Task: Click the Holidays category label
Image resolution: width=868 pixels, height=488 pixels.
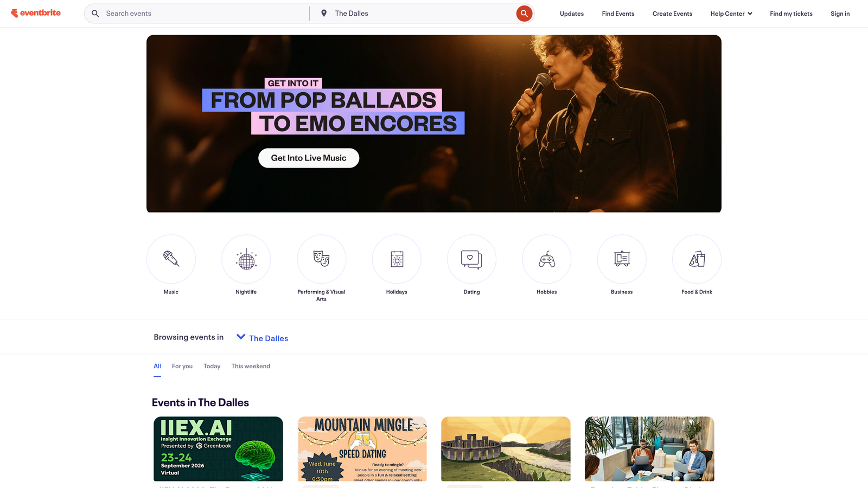Action: [x=397, y=292]
